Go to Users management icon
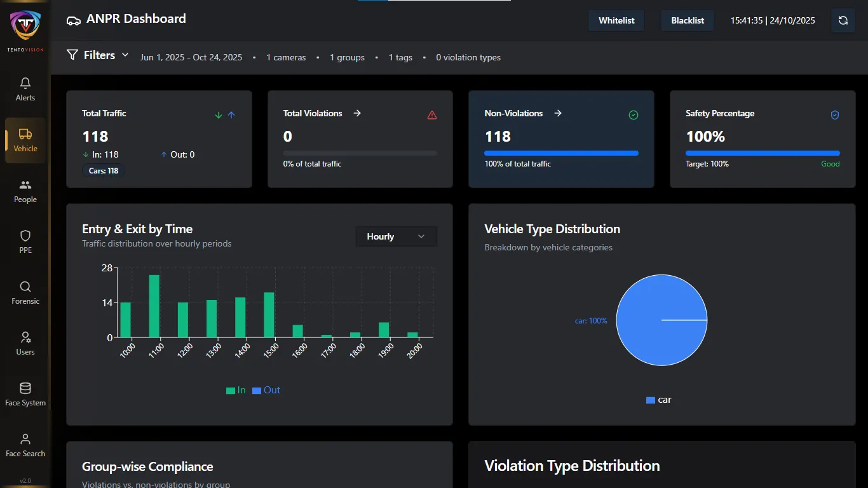 (25, 337)
